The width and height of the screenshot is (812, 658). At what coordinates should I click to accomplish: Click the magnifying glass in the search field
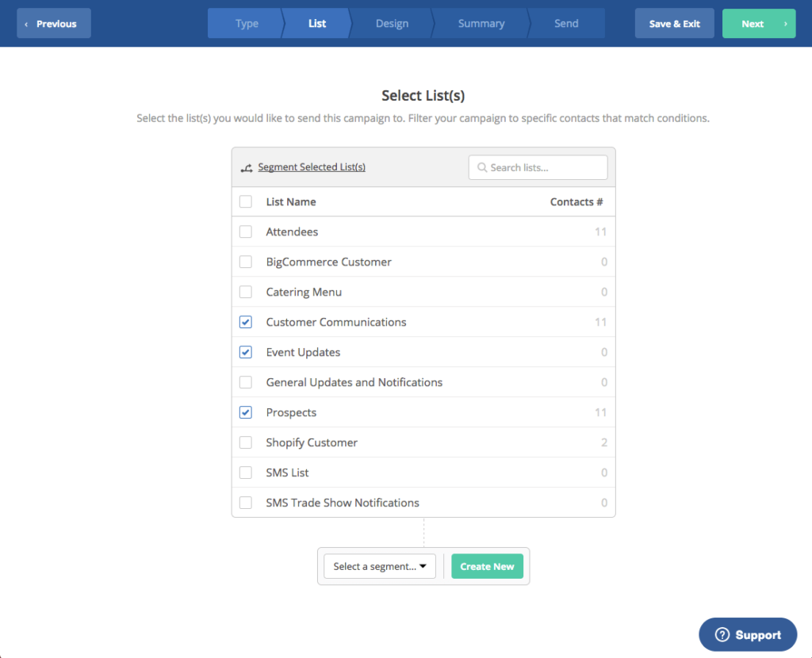pos(482,167)
